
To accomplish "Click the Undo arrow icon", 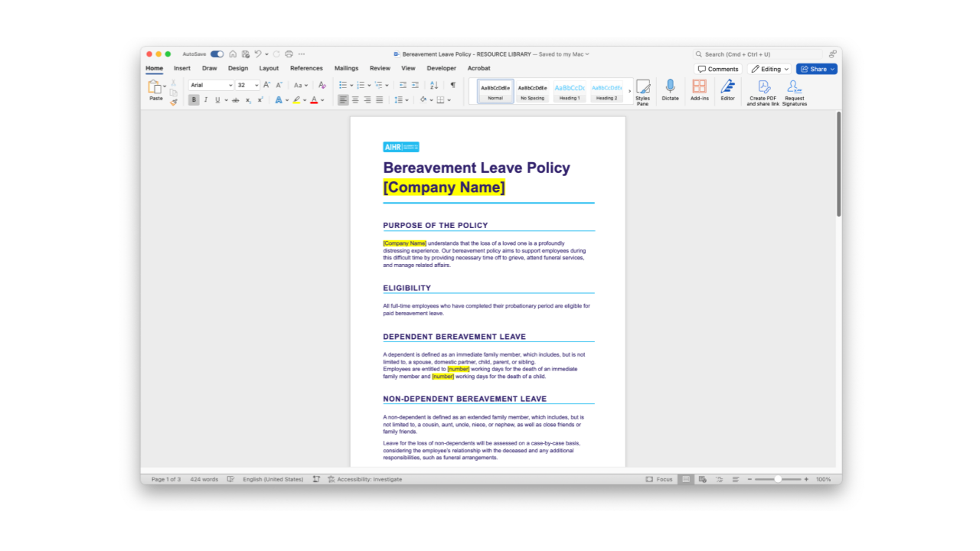I will 258,54.
